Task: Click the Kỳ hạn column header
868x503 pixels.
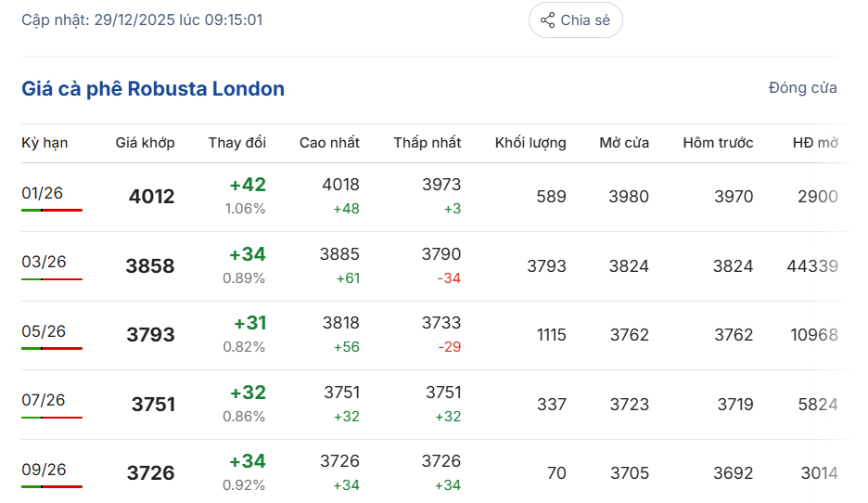Action: pos(45,143)
